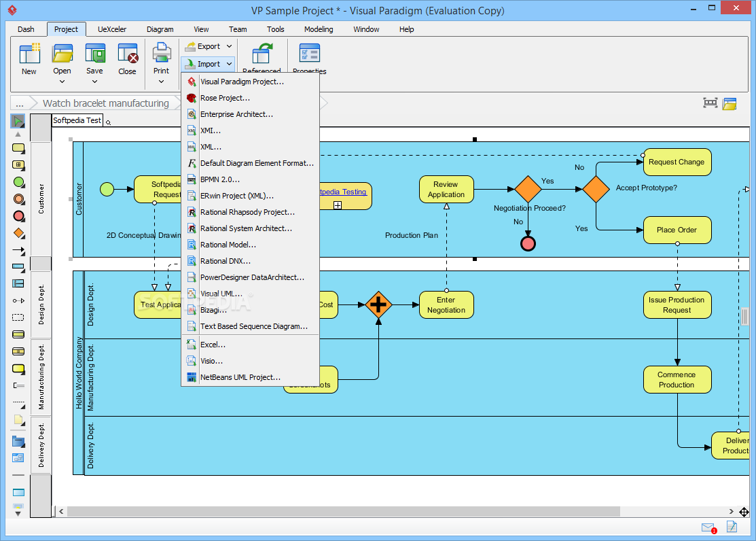The height and width of the screenshot is (541, 756).
Task: Select the orange Gateway diamond tool
Action: coord(19,234)
